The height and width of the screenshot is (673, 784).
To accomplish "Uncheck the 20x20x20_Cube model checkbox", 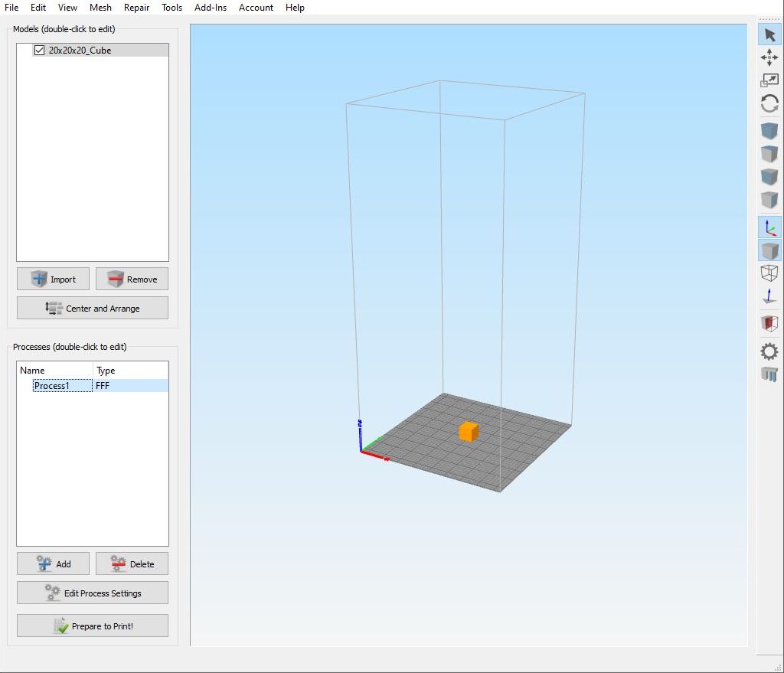I will (40, 51).
